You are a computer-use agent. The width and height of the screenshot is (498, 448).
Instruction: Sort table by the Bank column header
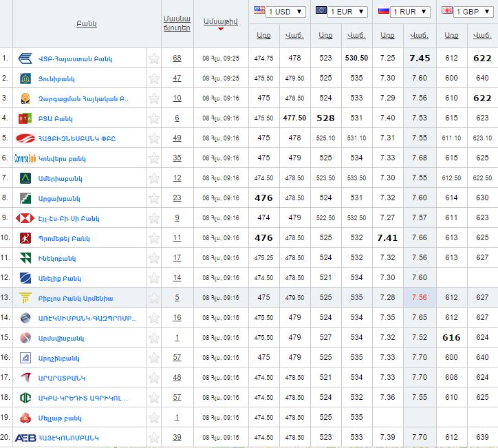(86, 23)
